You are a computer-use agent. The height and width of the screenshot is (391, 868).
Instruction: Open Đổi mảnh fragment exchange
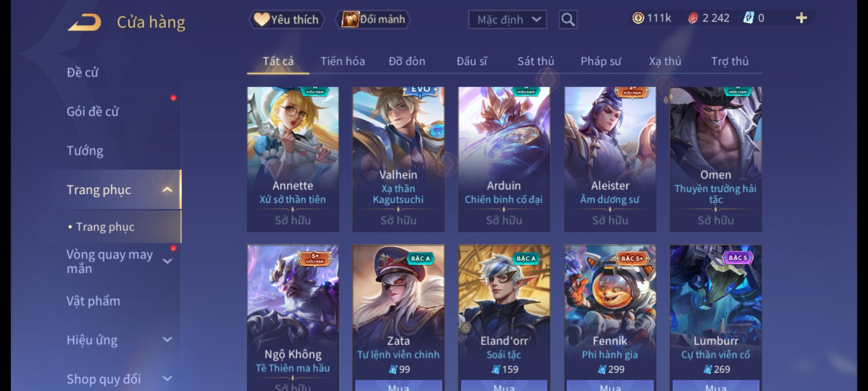tap(373, 20)
